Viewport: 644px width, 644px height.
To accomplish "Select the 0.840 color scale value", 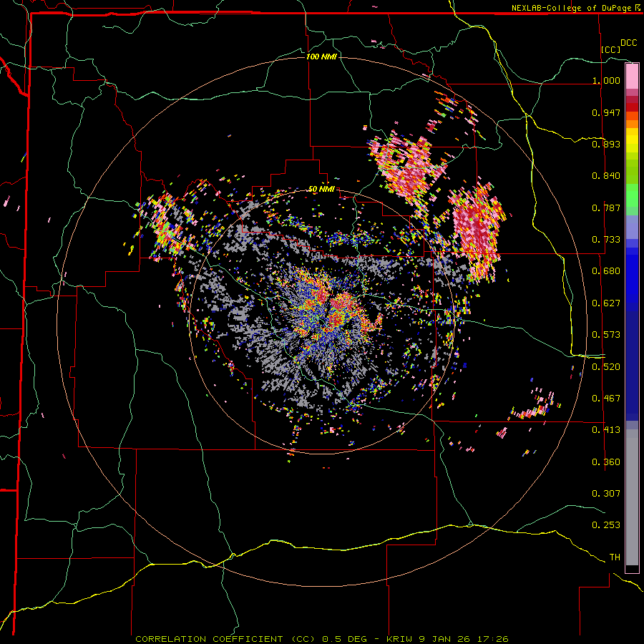I will pyautogui.click(x=606, y=176).
